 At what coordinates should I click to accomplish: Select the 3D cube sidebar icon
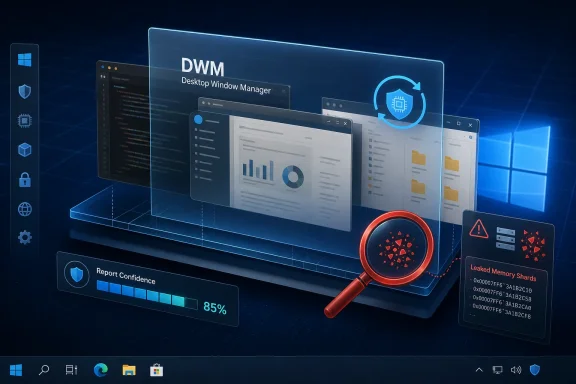pyautogui.click(x=25, y=150)
